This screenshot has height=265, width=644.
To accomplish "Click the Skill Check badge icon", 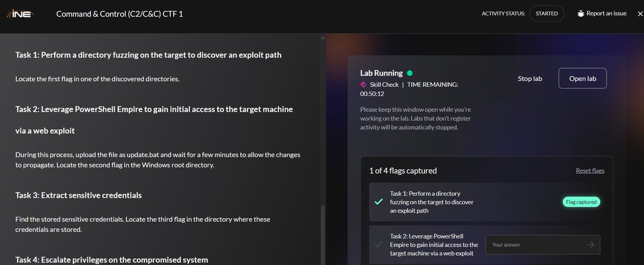I will coord(363,85).
